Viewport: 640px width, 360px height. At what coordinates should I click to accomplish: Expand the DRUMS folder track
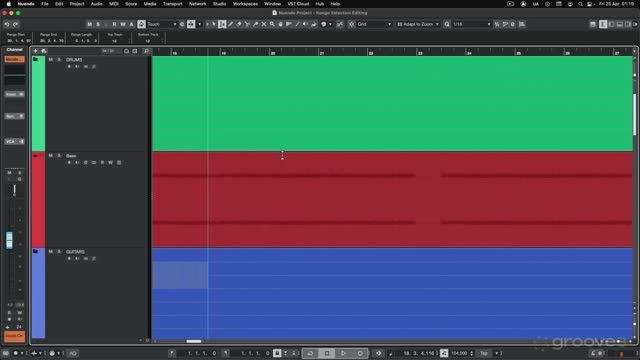(36, 60)
